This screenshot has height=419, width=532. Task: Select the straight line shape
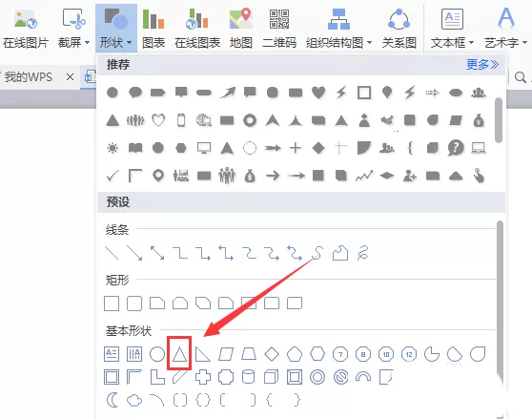coord(112,253)
